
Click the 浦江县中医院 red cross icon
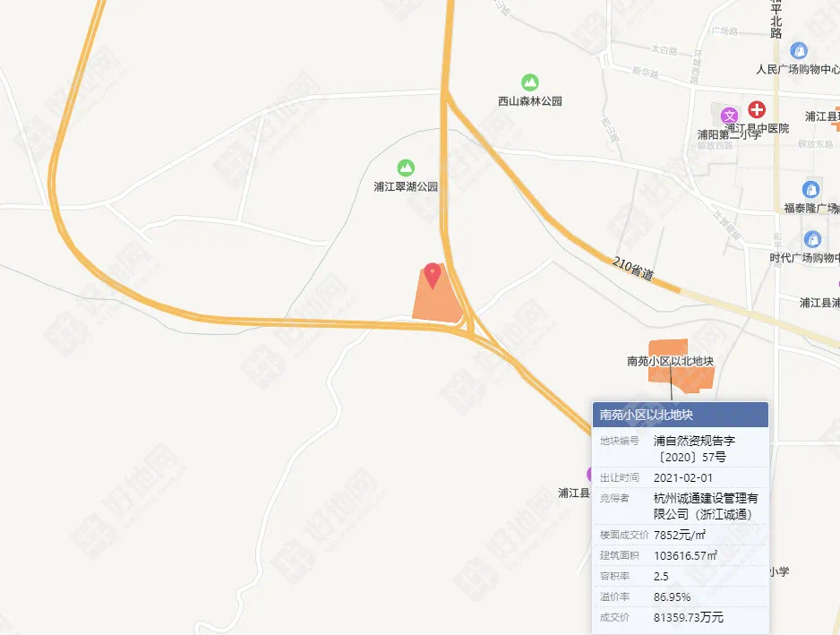[x=757, y=110]
